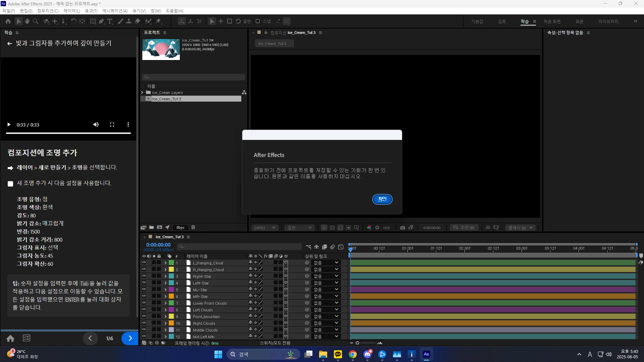Open Chrome from the Windows taskbar

pyautogui.click(x=353, y=354)
